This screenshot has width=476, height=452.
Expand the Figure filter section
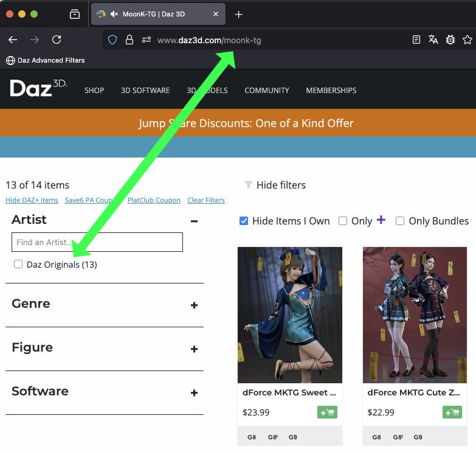tap(195, 349)
